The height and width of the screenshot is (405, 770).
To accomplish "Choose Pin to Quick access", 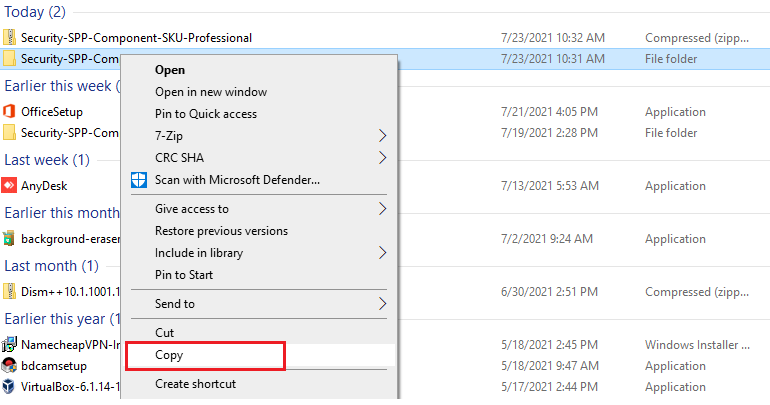I will 206,114.
